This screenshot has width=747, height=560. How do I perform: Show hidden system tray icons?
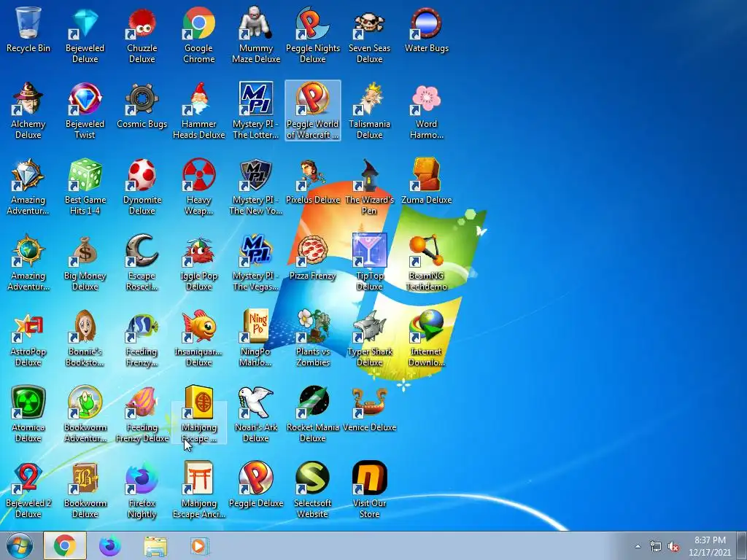click(x=638, y=546)
